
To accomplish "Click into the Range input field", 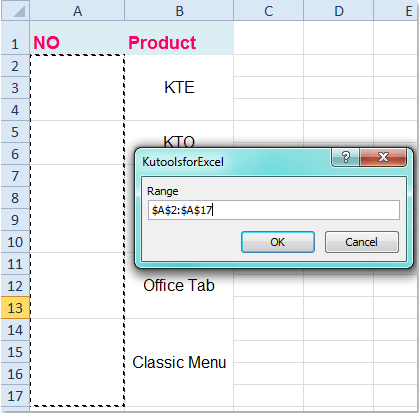I will point(274,210).
